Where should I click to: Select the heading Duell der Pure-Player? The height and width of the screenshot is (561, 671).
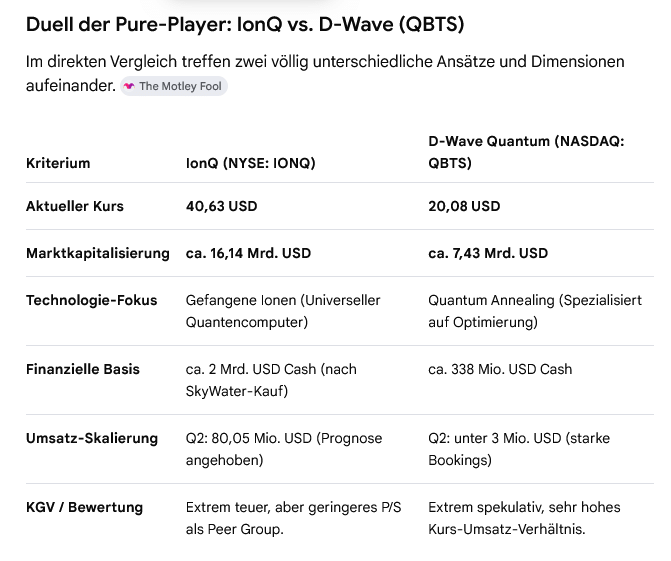pyautogui.click(x=245, y=24)
